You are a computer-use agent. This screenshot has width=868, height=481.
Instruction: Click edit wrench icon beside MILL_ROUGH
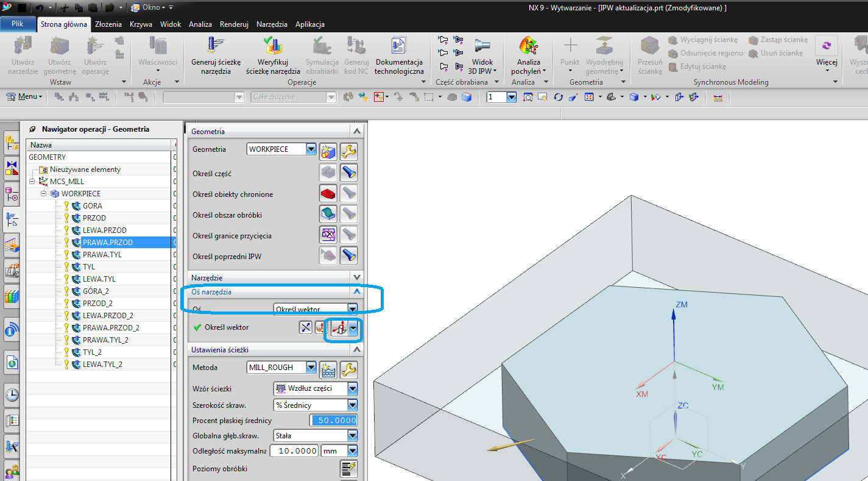[348, 369]
